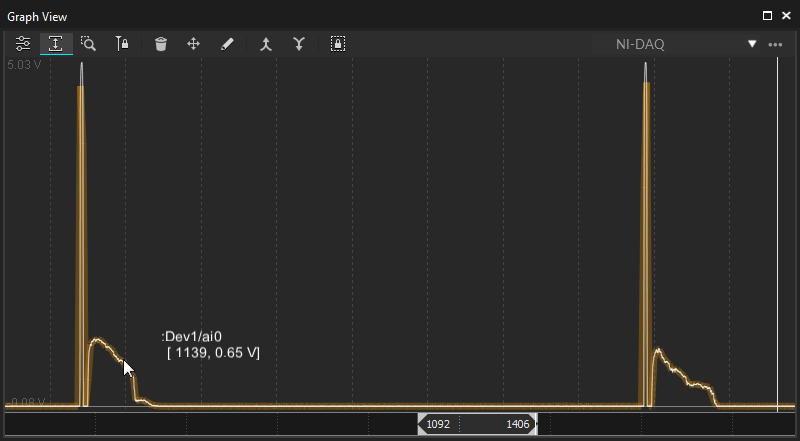This screenshot has width=800, height=441.
Task: Select the zoom-to-region magnifier tool
Action: tap(89, 44)
